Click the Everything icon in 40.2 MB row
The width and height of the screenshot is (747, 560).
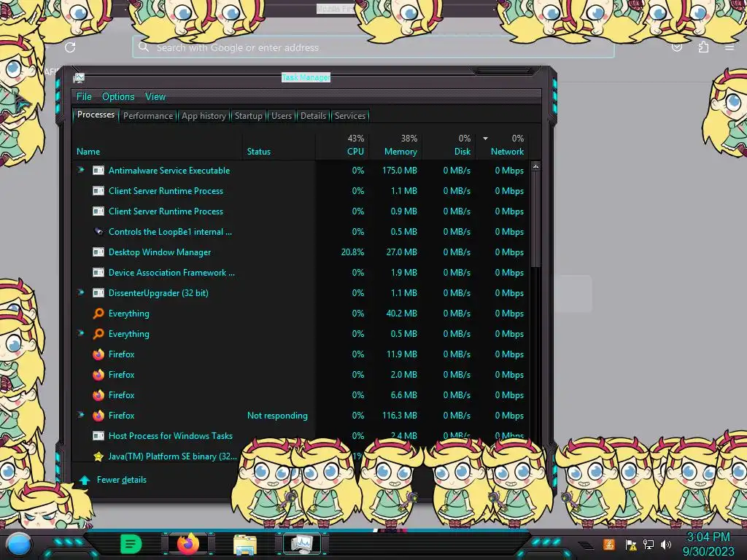pyautogui.click(x=98, y=314)
